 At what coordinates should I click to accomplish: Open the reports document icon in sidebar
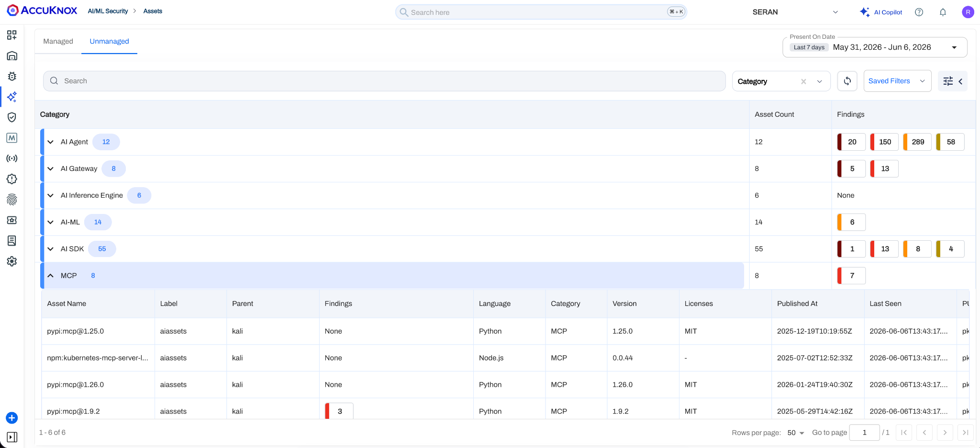pos(12,241)
